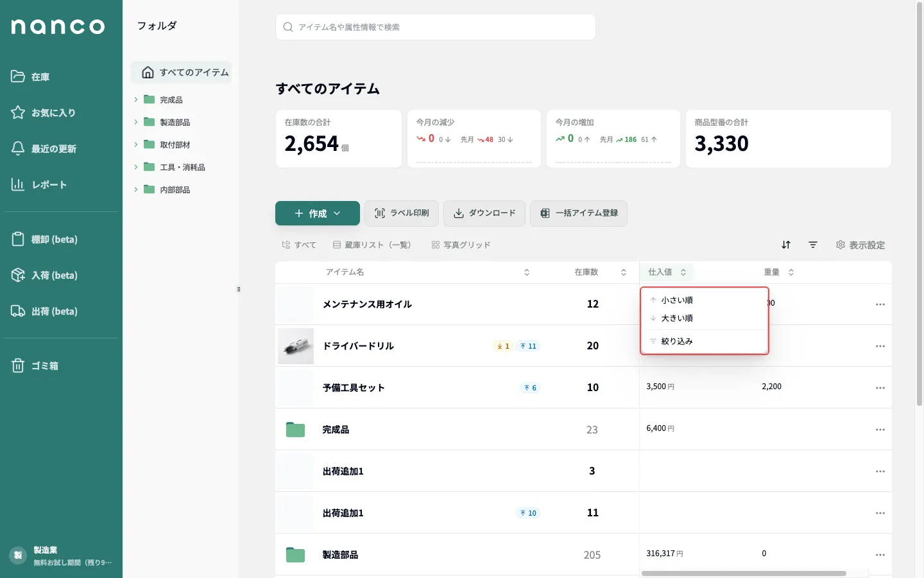Open more options for 製造部品 table row
Screen dimensions: 924x578
tap(880, 555)
